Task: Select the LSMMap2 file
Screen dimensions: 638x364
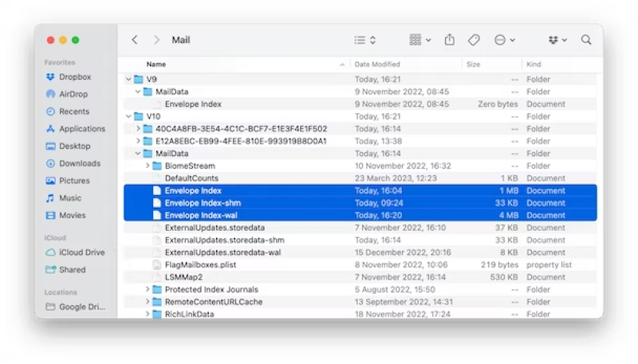Action: click(x=360, y=277)
